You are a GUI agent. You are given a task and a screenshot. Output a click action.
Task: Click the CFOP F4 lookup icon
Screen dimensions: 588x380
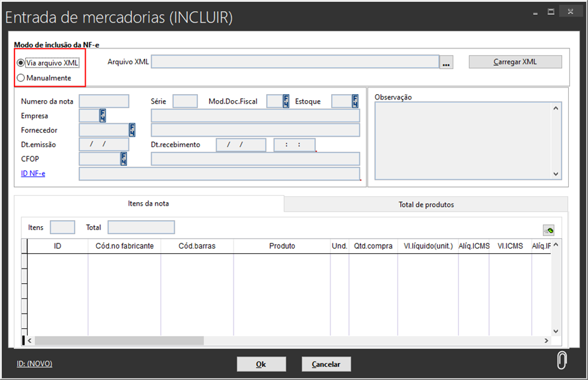[123, 158]
